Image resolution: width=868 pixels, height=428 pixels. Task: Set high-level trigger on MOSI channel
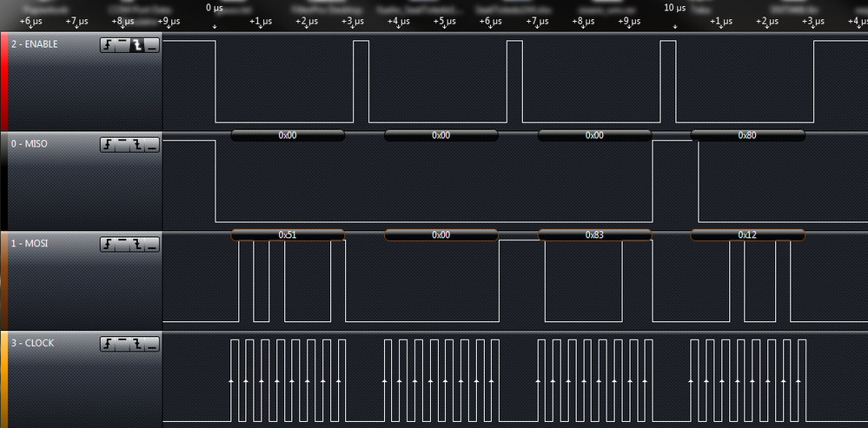(123, 245)
